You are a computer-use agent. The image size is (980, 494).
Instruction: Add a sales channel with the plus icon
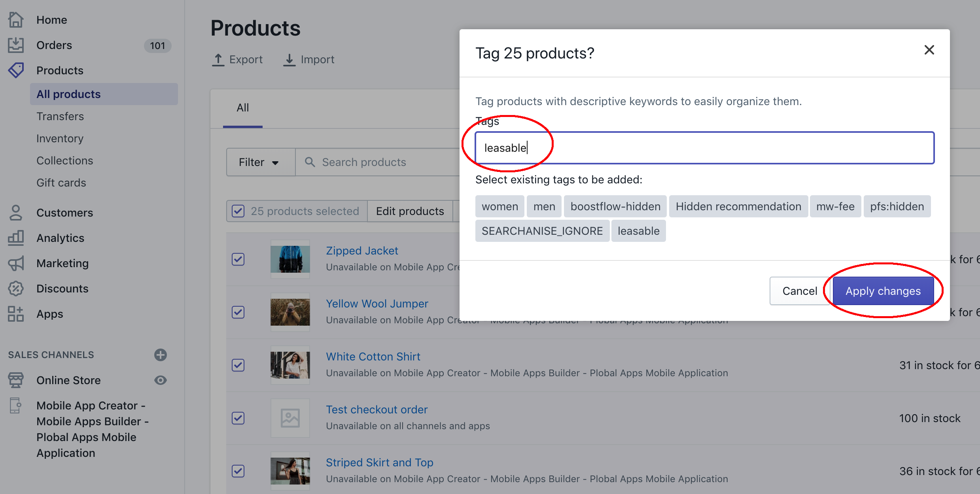click(160, 354)
